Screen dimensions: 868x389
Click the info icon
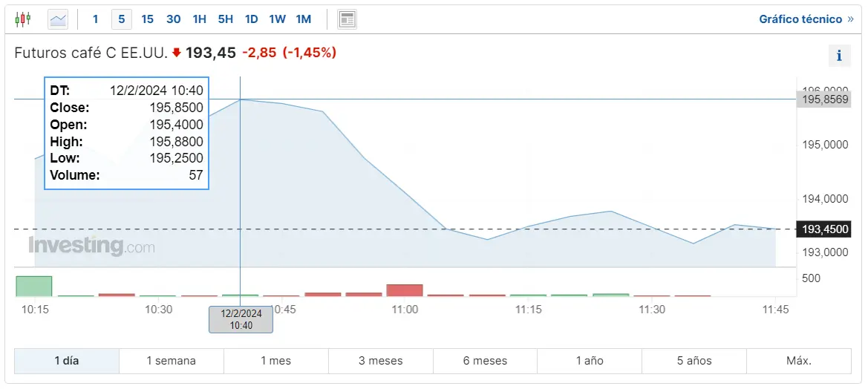[x=839, y=56]
